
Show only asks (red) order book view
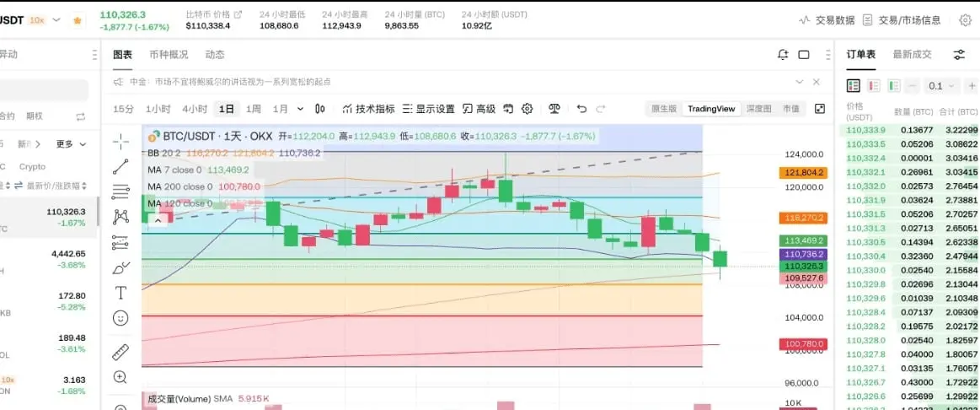(x=875, y=86)
